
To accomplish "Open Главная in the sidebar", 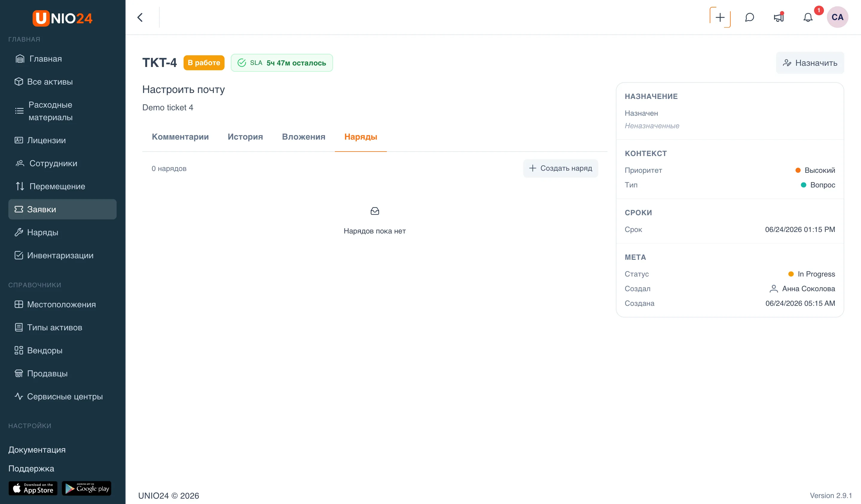I will [62, 59].
